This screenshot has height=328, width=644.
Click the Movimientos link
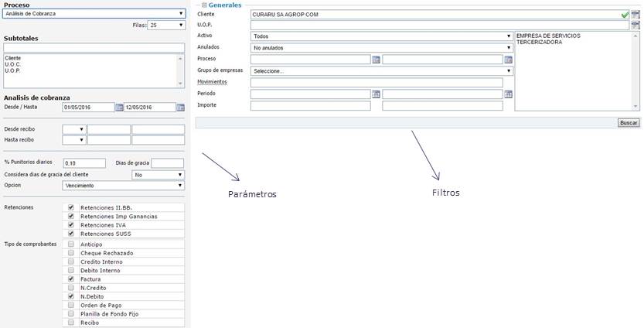pos(213,82)
